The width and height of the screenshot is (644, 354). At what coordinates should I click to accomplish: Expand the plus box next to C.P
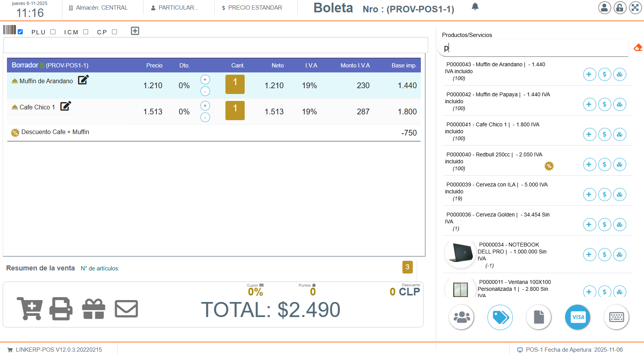pos(135,31)
